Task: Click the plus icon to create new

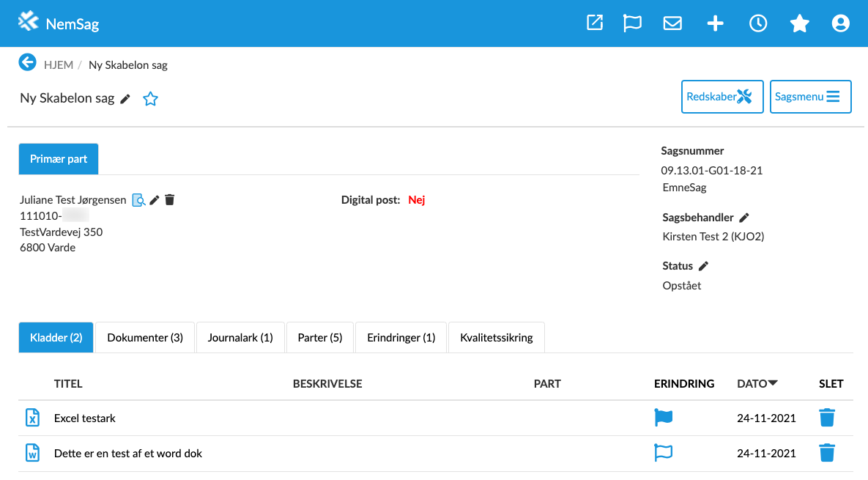Action: point(715,23)
